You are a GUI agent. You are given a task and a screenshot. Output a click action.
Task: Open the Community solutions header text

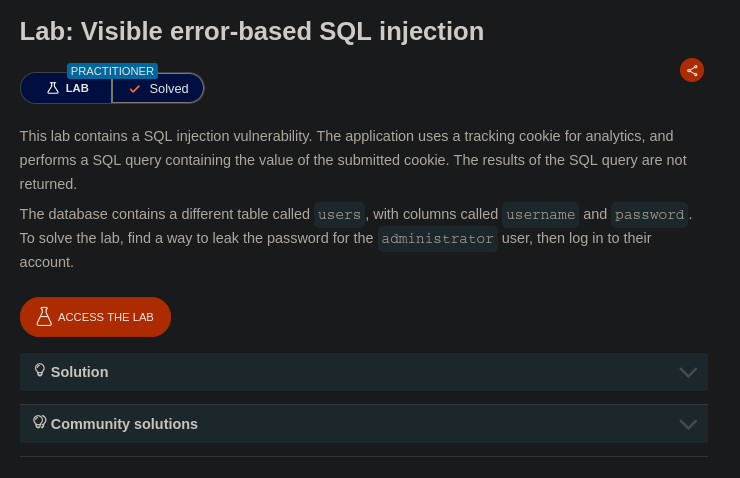[x=124, y=424]
